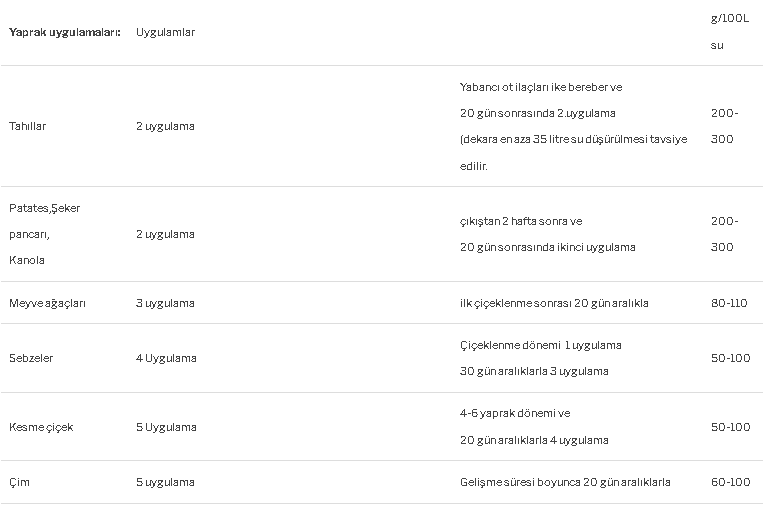The image size is (766, 510).
Task: Select the 'Uygulamlar' column header
Action: (x=165, y=32)
